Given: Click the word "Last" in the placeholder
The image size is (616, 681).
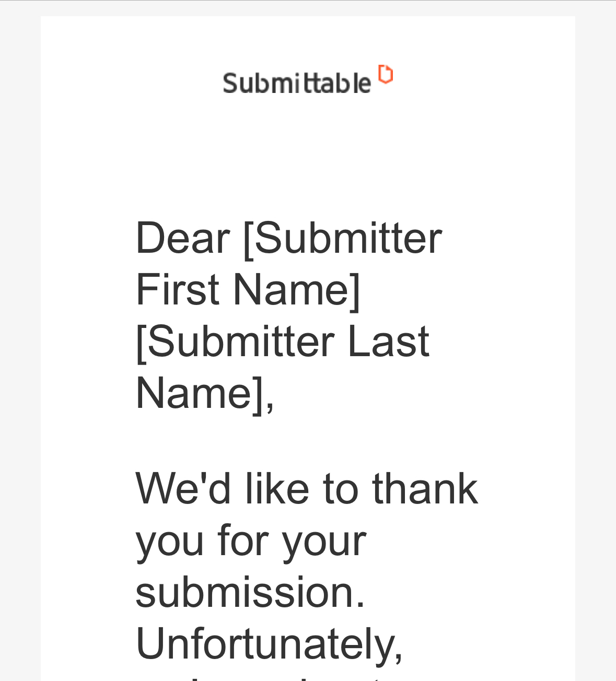Looking at the screenshot, I should [x=388, y=341].
